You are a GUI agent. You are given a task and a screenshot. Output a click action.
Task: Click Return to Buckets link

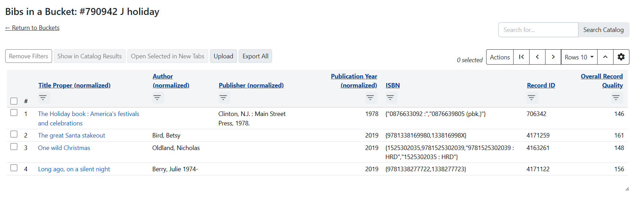pos(32,28)
